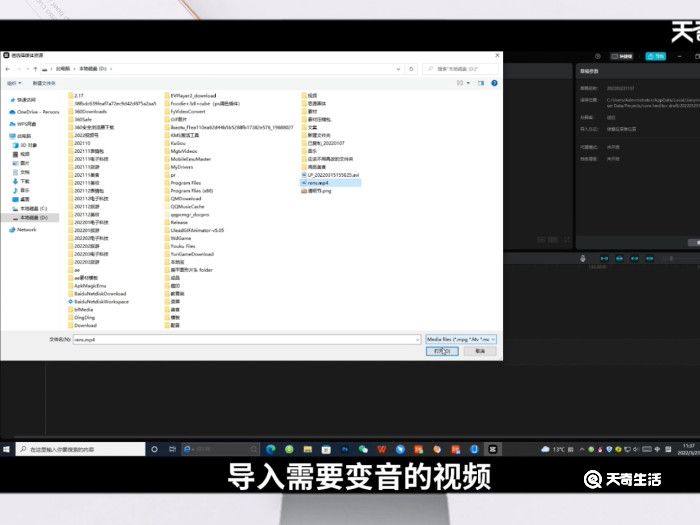Expand the filename history dropdown arrow
The height and width of the screenshot is (525, 700).
[417, 340]
